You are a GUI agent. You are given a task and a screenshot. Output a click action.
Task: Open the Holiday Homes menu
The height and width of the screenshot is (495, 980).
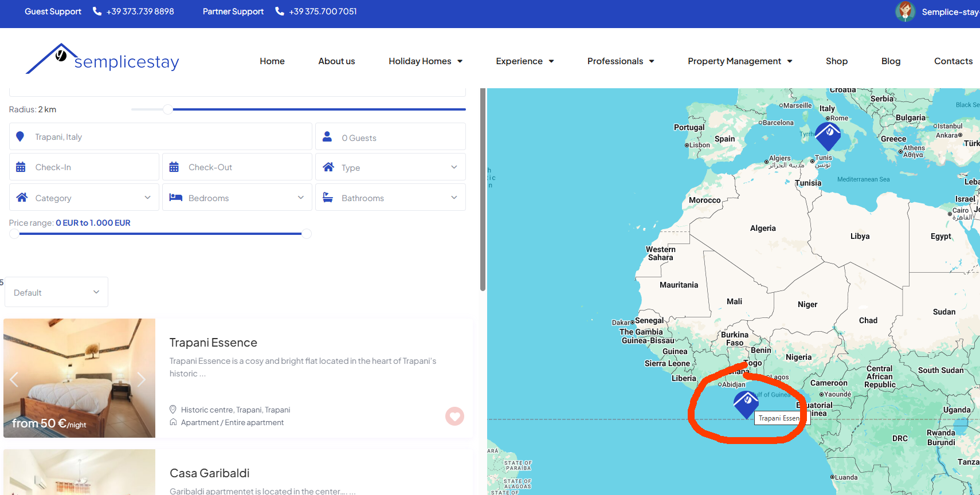pyautogui.click(x=425, y=61)
